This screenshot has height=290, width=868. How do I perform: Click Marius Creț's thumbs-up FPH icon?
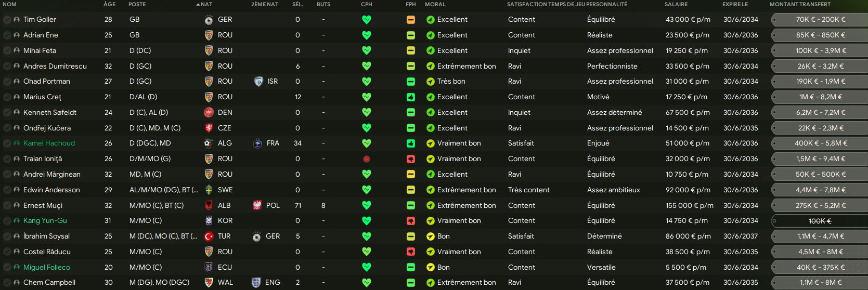(x=411, y=97)
